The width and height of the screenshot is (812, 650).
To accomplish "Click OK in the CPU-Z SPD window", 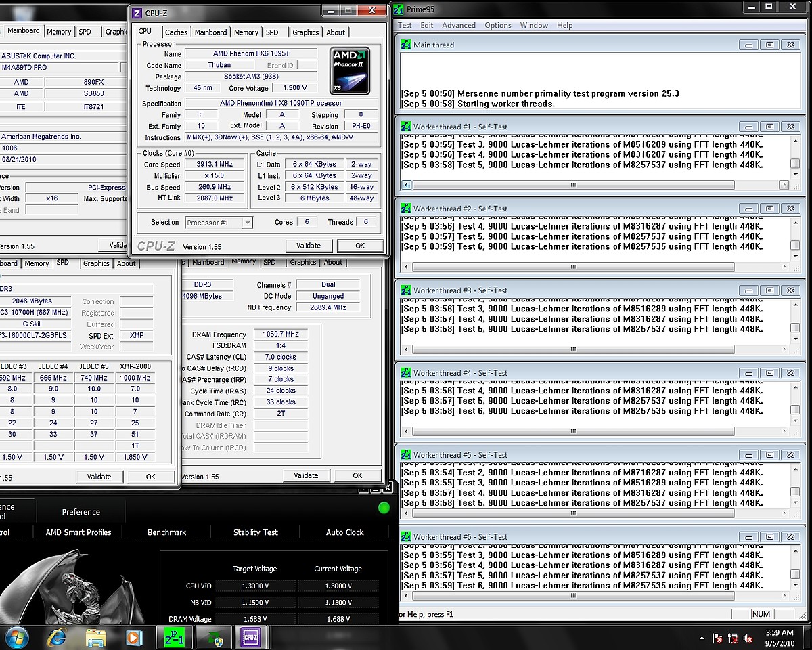I will click(x=150, y=477).
